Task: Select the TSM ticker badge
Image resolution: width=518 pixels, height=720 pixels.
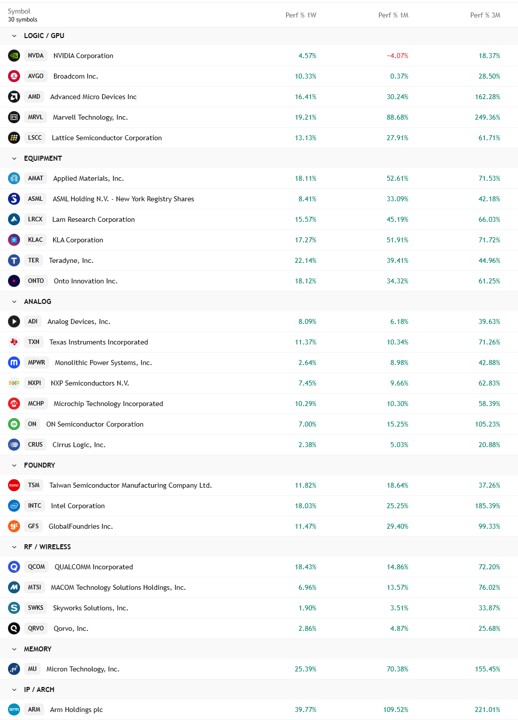Action: tap(34, 485)
